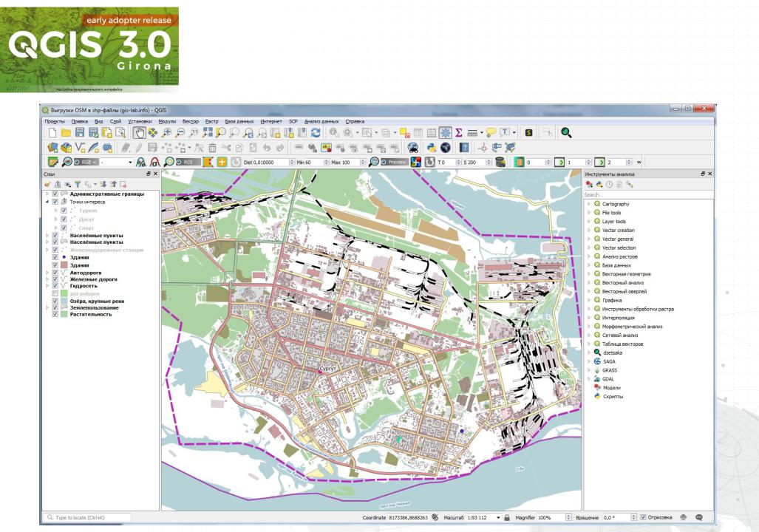759x532 pixels.
Task: Toggle the Отрисовка render checkbox
Action: coord(643,517)
